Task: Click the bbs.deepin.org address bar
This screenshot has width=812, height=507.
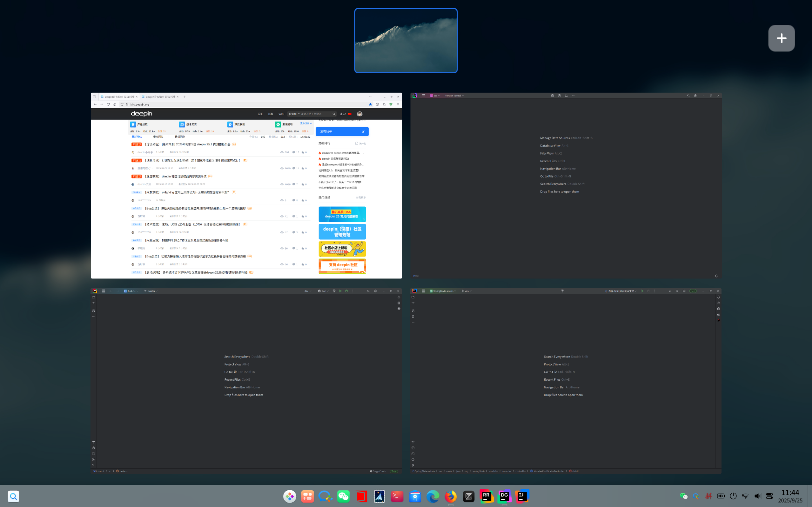Action: (247, 104)
